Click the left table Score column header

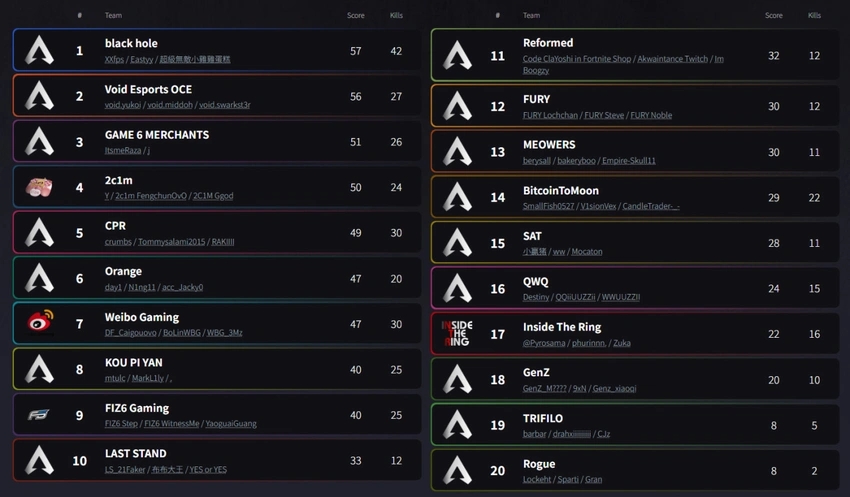tap(356, 15)
